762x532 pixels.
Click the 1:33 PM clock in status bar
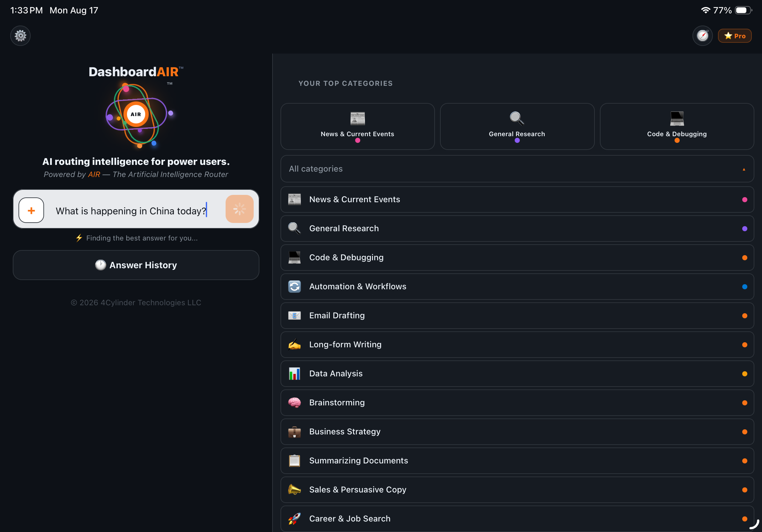26,10
